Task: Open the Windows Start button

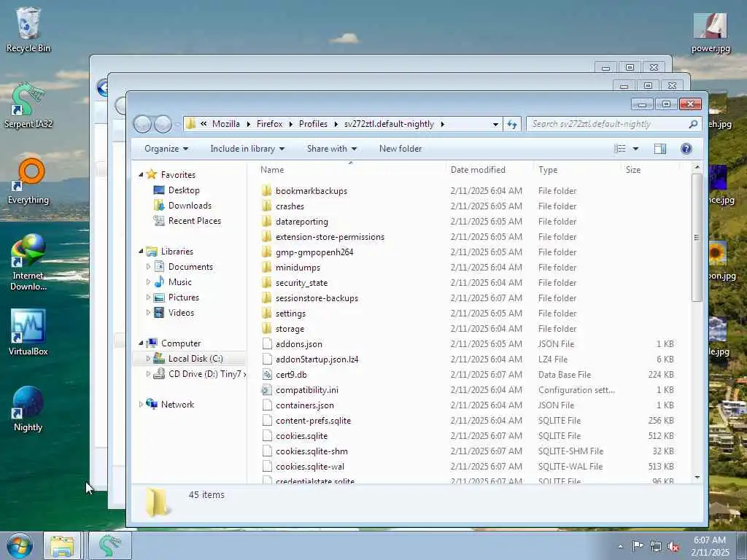Action: click(20, 545)
